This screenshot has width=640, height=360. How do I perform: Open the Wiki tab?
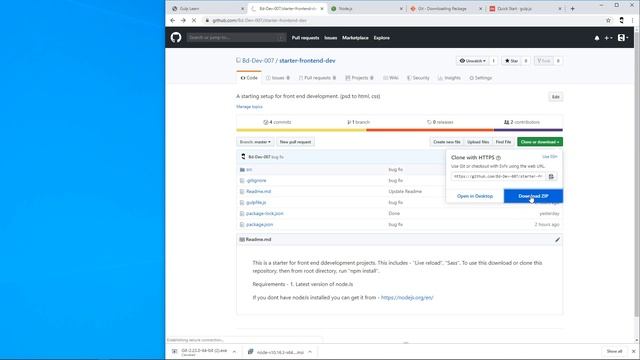point(391,78)
